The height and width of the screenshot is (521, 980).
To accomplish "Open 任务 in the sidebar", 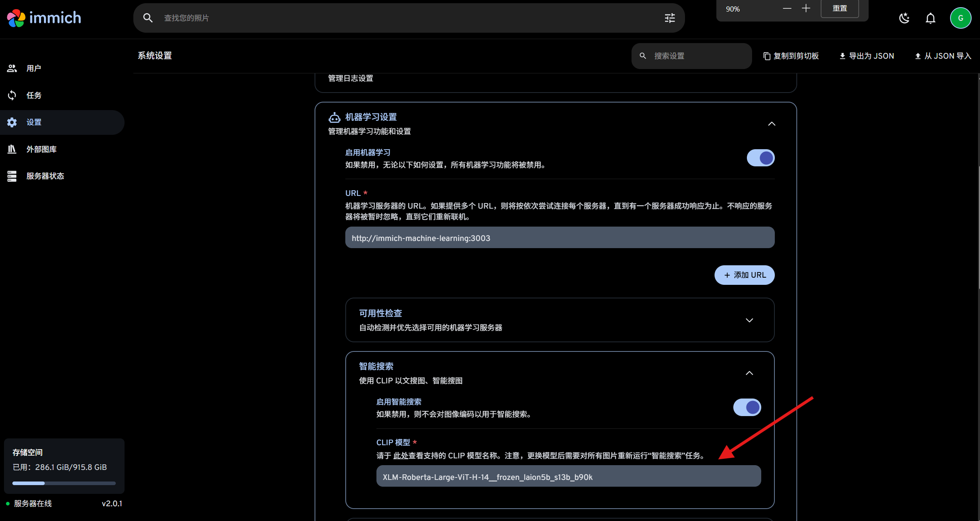I will coord(34,95).
